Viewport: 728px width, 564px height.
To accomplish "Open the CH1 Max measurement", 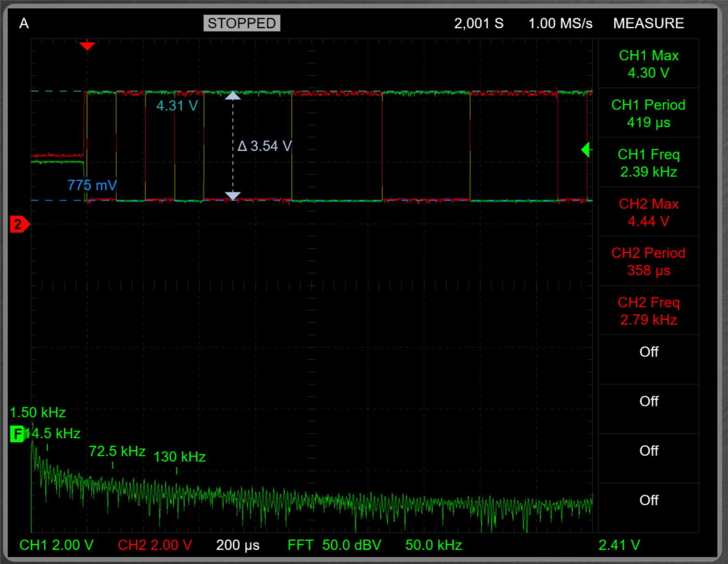I will point(649,64).
